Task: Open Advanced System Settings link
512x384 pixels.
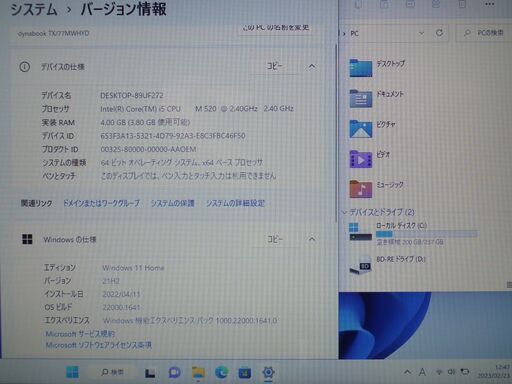Action: click(235, 203)
